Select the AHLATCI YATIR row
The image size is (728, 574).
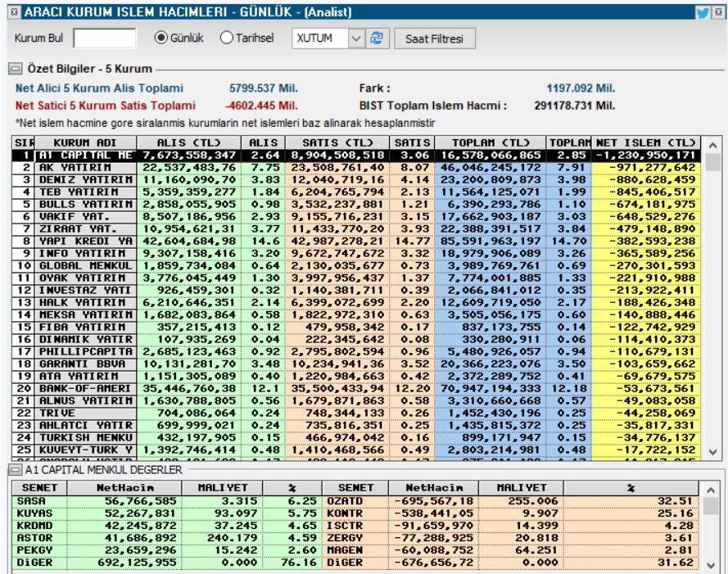356,426
